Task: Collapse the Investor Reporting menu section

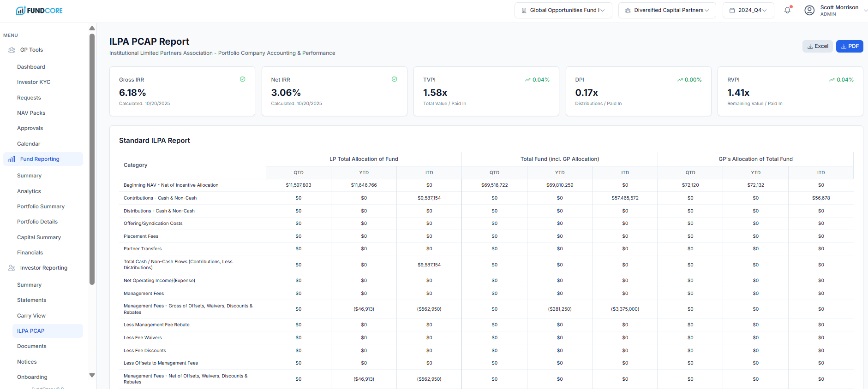Action: pyautogui.click(x=43, y=268)
